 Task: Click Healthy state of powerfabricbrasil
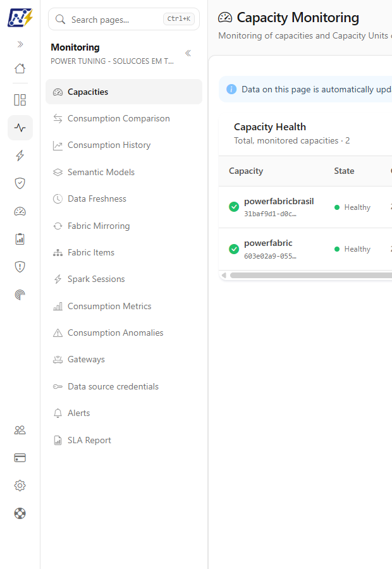(352, 207)
